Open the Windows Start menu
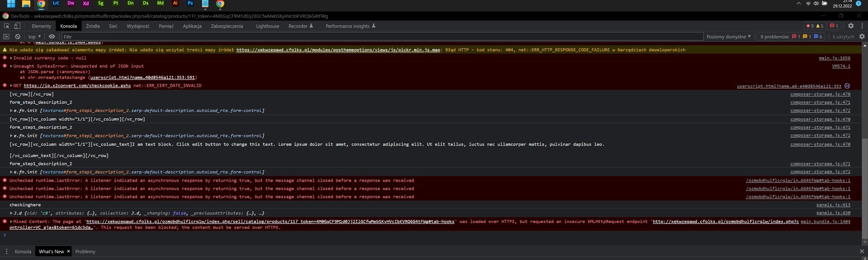This screenshot has width=868, height=260. coord(11,4)
